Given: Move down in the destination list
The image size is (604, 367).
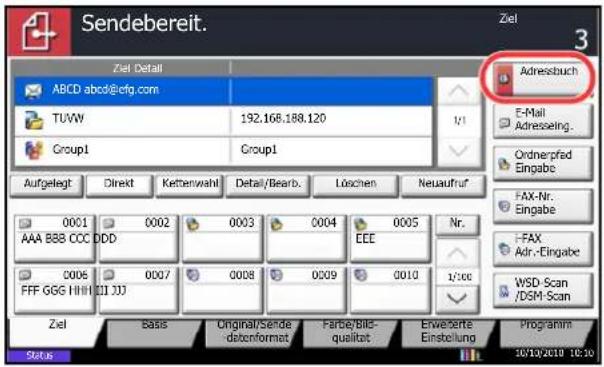Looking at the screenshot, I should pos(458,151).
